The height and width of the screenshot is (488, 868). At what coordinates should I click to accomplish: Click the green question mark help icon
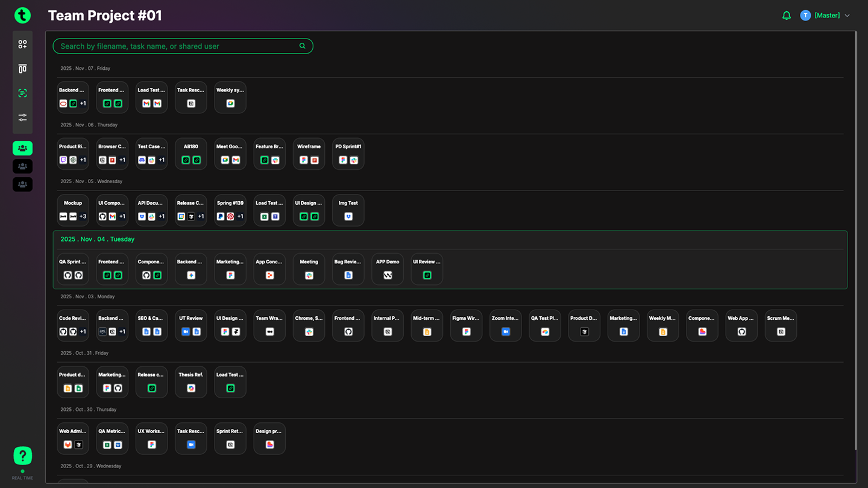point(22,455)
